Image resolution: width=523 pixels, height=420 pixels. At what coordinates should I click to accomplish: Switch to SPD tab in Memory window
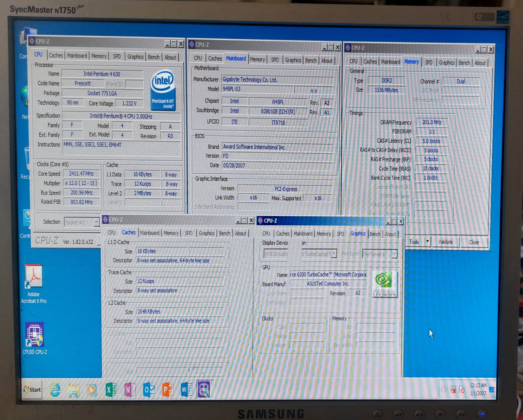click(428, 62)
